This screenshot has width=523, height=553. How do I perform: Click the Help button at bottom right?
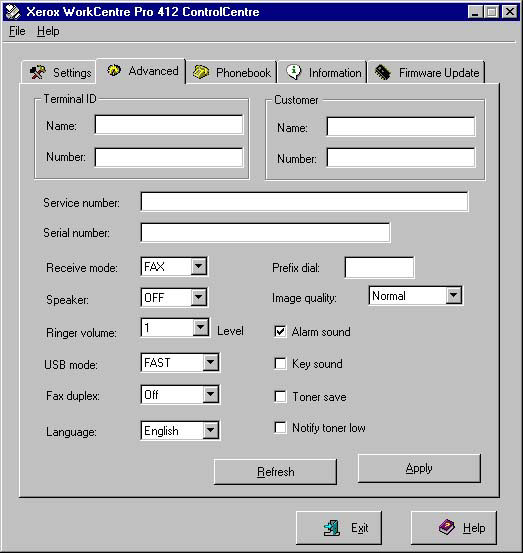click(454, 528)
